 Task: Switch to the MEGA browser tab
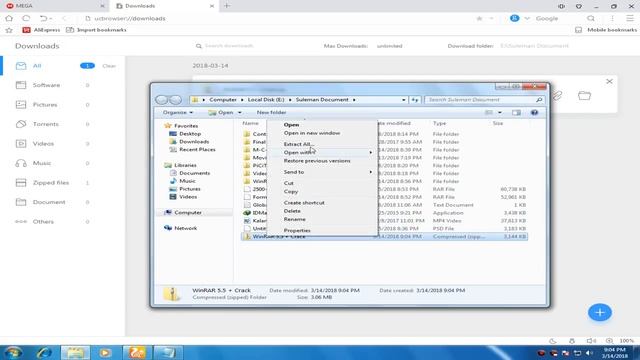(55, 6)
